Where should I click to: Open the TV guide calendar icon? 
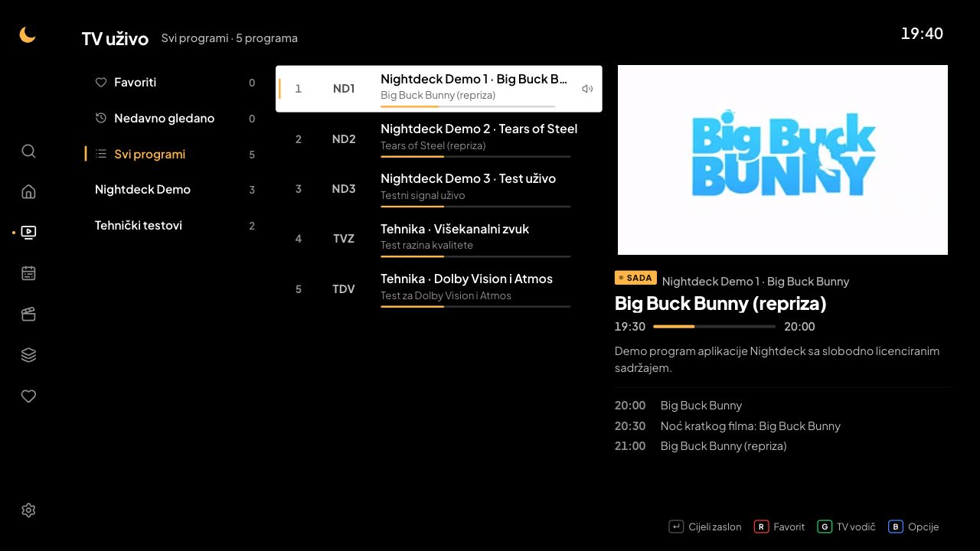(x=28, y=273)
